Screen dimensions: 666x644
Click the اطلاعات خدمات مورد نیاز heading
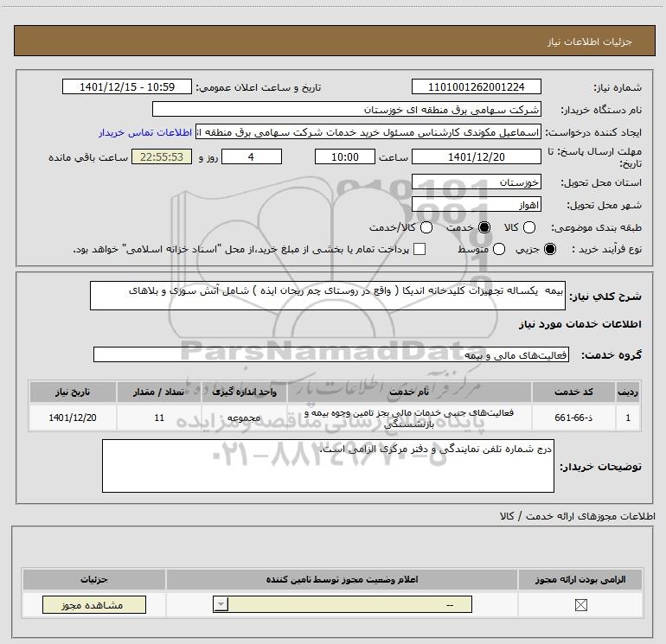point(580,324)
